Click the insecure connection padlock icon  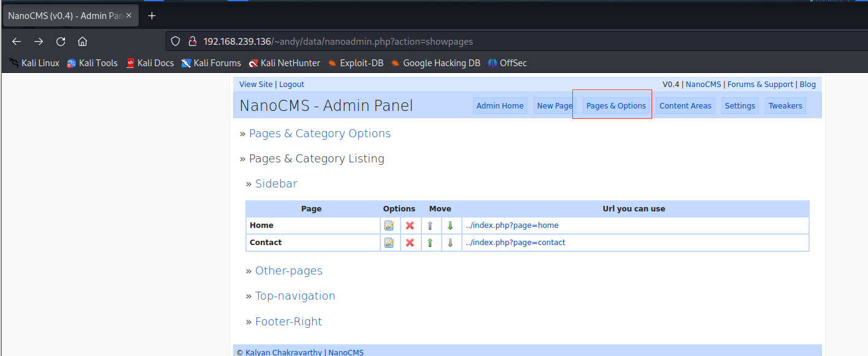click(192, 42)
